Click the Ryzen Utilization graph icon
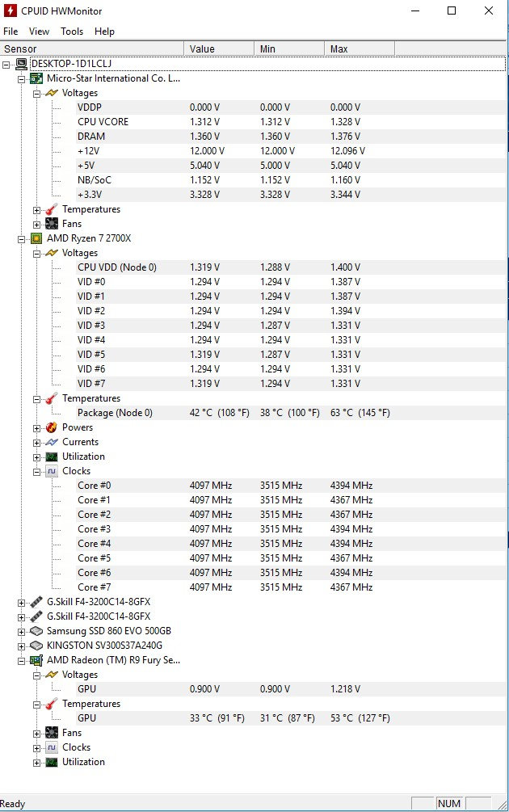 [51, 456]
